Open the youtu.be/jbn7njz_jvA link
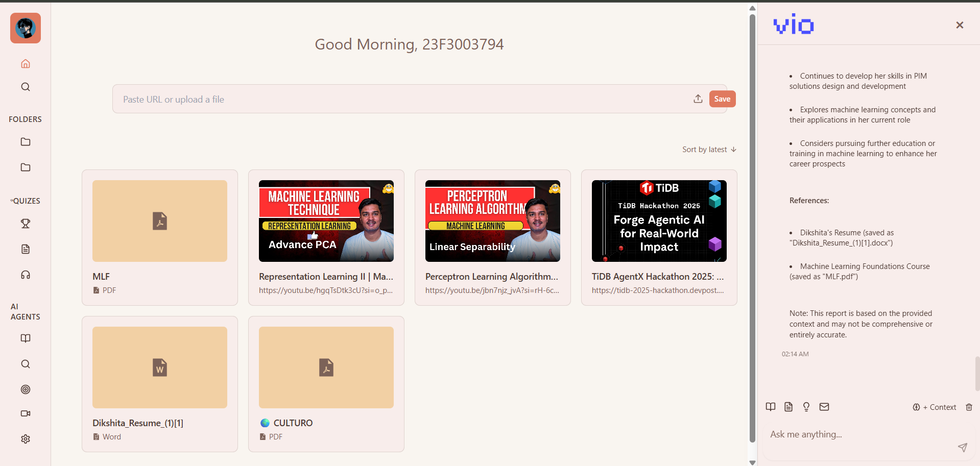Screen dimensions: 980x466 coord(492,290)
